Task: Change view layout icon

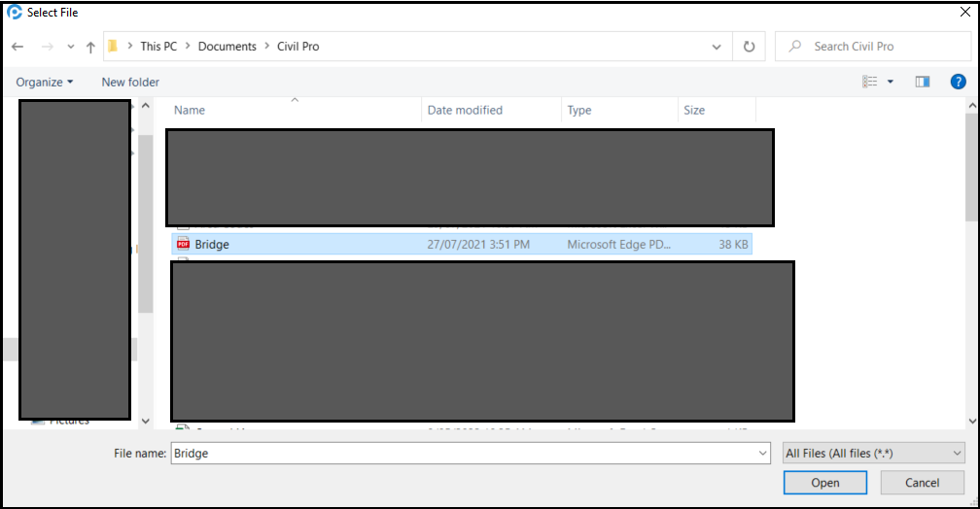Action: pyautogui.click(x=870, y=82)
